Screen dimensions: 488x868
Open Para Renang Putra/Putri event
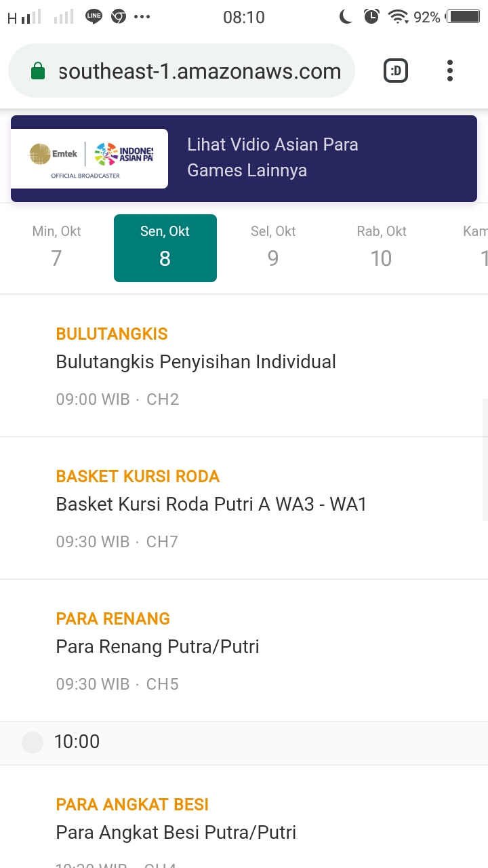coord(157,647)
